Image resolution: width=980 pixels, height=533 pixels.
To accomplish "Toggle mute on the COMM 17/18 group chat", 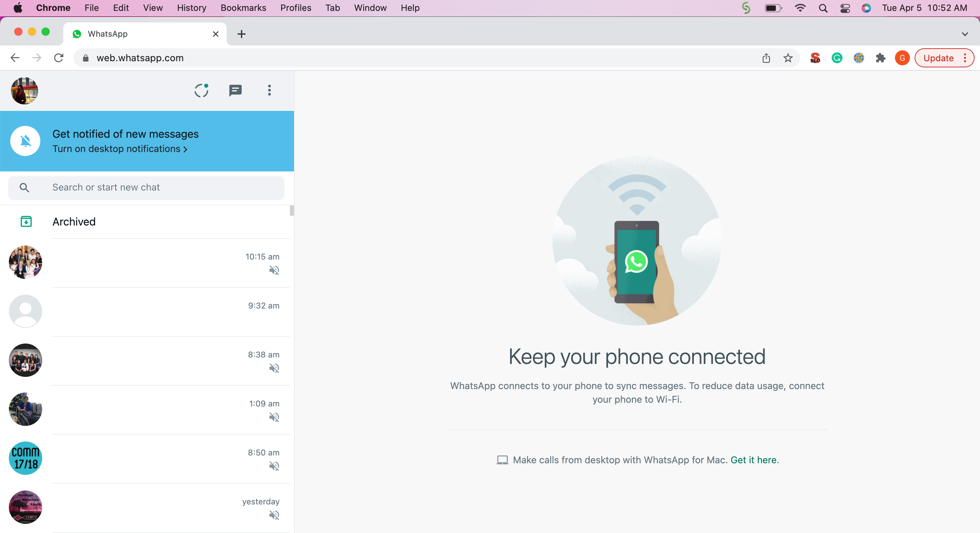I will pyautogui.click(x=274, y=466).
